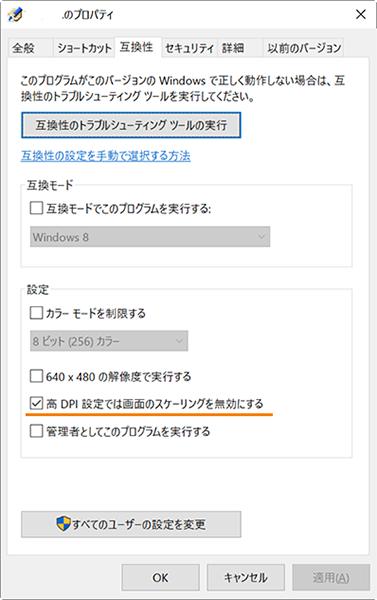Click the OK button
Image resolution: width=377 pixels, height=600 pixels.
160,577
